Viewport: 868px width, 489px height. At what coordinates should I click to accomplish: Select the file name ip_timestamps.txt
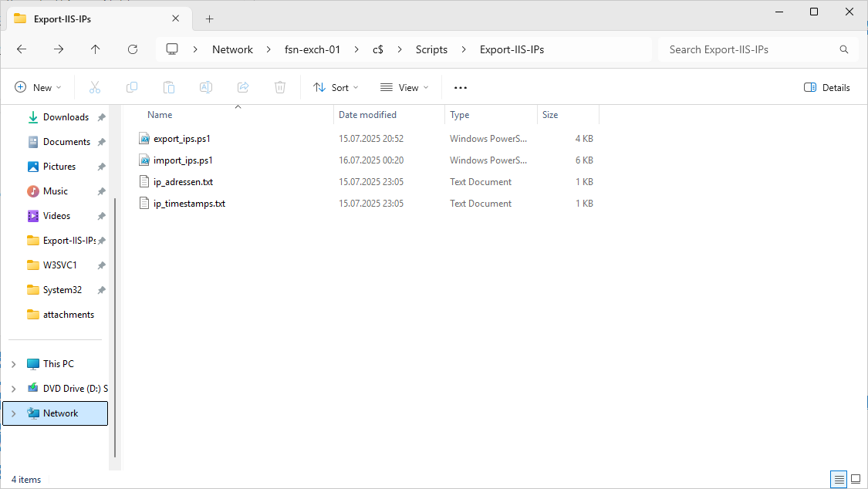pos(189,204)
